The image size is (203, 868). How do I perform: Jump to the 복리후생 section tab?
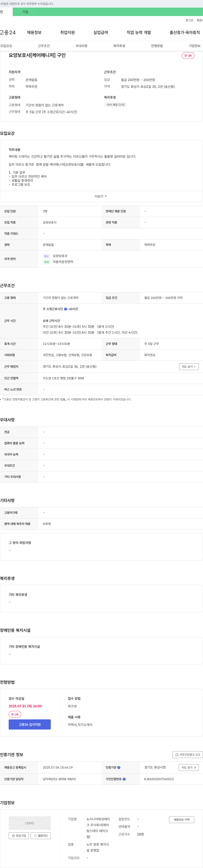point(119,46)
